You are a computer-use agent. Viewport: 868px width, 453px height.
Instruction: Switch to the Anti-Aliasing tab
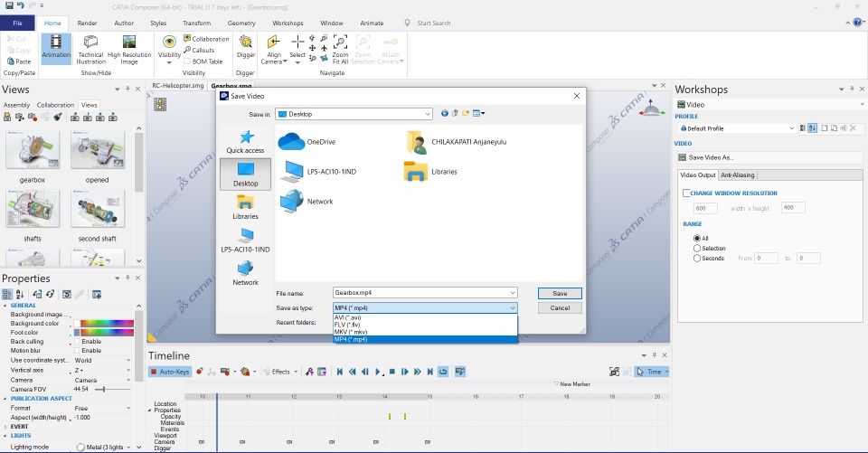click(x=738, y=175)
